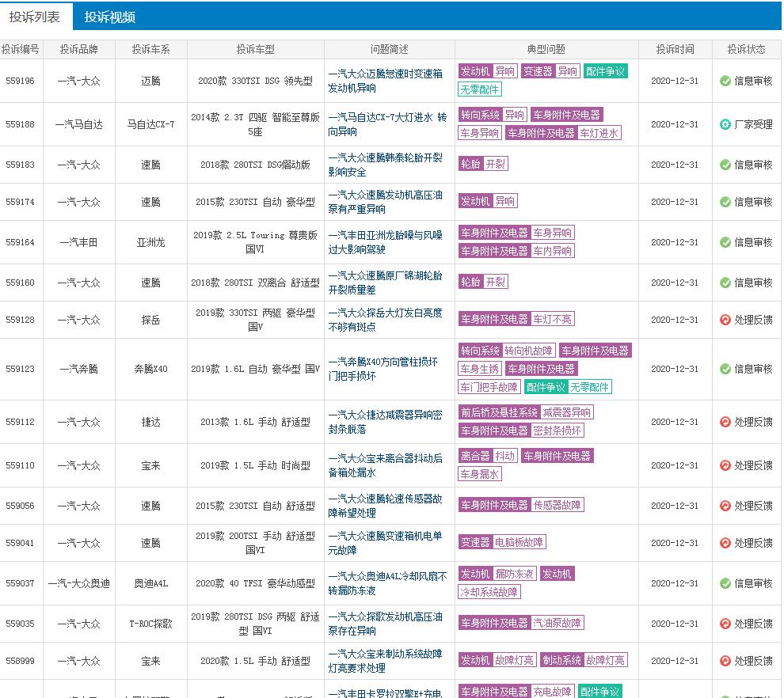Click red status icon for complaint 558999
This screenshot has width=784, height=698.
point(725,661)
